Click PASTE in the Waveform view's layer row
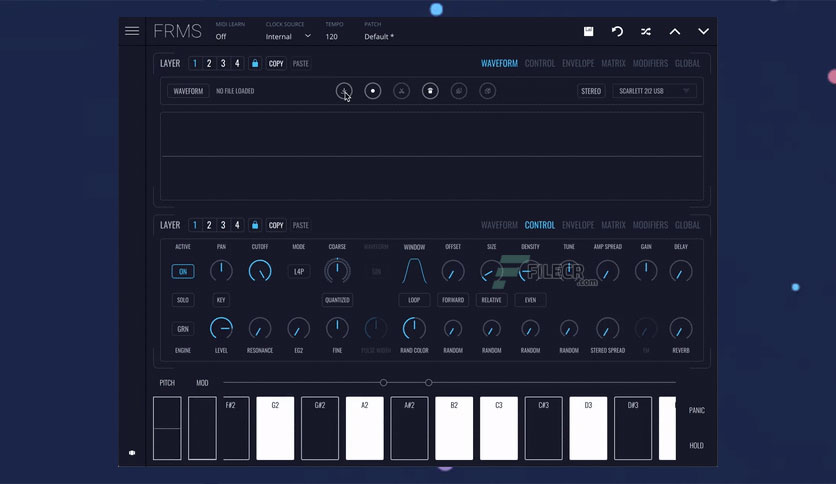Screen dimensions: 836x484 coord(301,63)
